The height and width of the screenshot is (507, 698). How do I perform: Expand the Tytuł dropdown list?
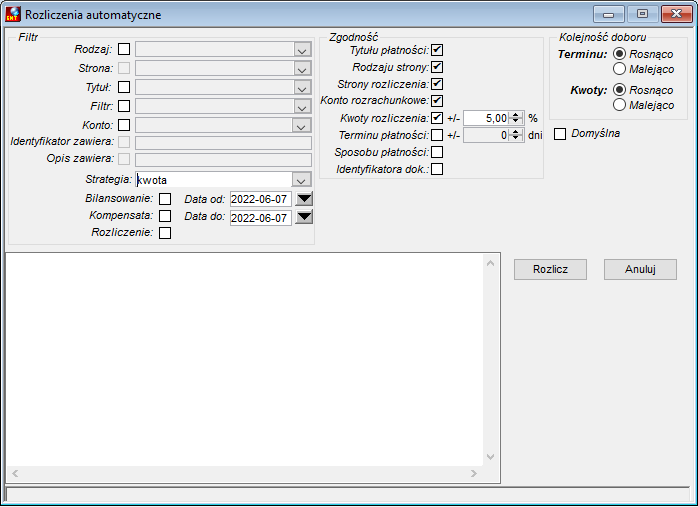pyautogui.click(x=302, y=87)
